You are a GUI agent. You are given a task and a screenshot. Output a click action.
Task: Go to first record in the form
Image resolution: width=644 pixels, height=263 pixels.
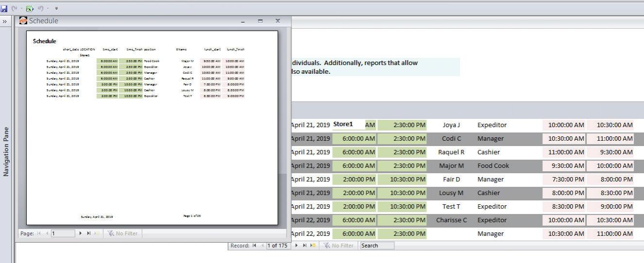(254, 246)
